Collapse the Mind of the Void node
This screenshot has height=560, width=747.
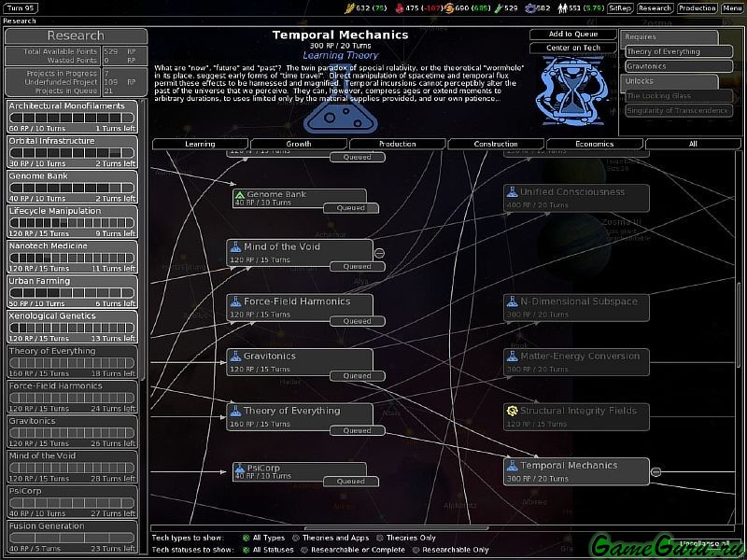pos(379,253)
